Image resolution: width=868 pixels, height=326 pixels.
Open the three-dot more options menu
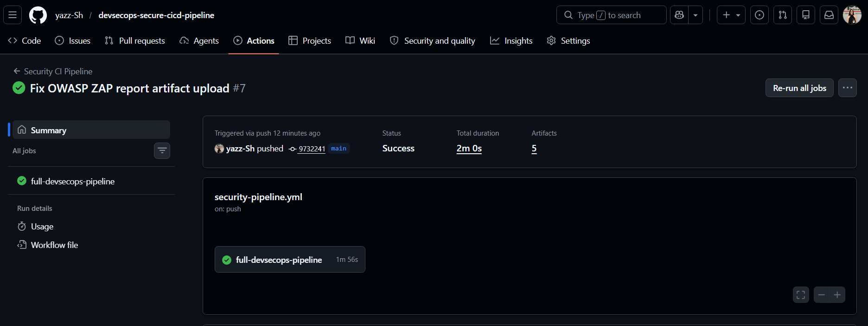click(848, 88)
